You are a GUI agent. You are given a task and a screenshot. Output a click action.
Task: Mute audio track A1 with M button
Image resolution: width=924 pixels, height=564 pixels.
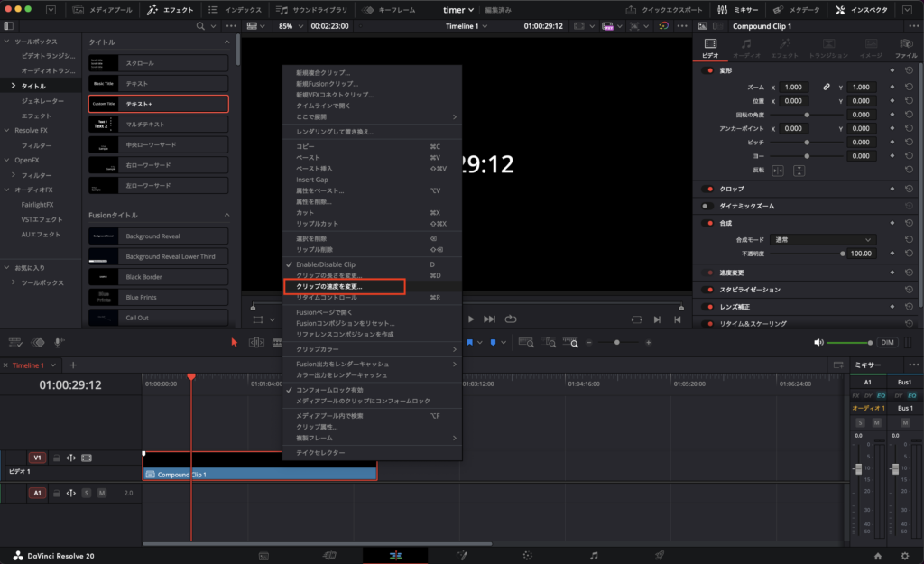101,493
